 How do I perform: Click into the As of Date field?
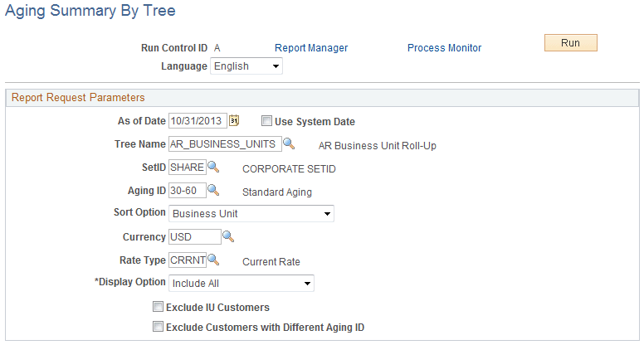198,121
